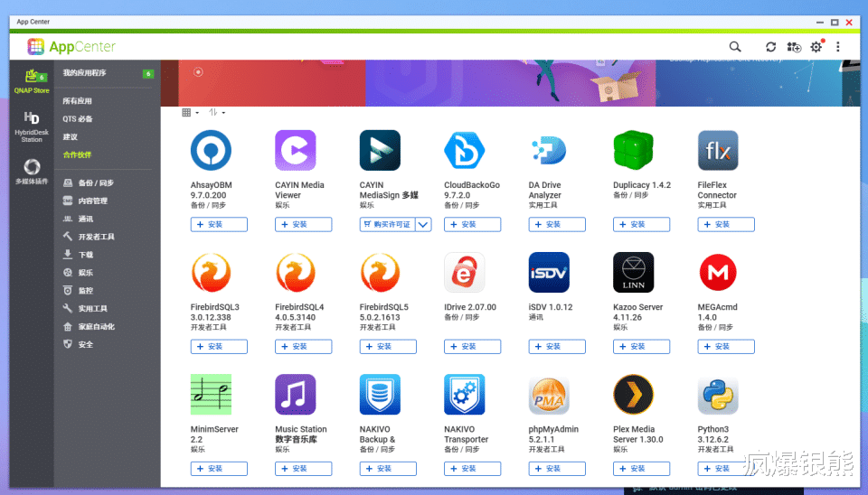Click the Music Station app icon
868x495 pixels.
click(296, 395)
